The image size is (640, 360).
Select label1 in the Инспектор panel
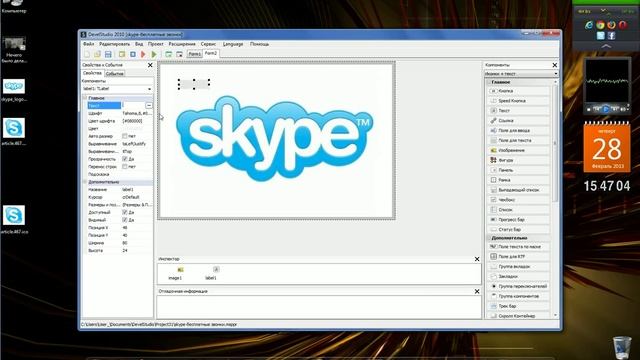tap(211, 273)
